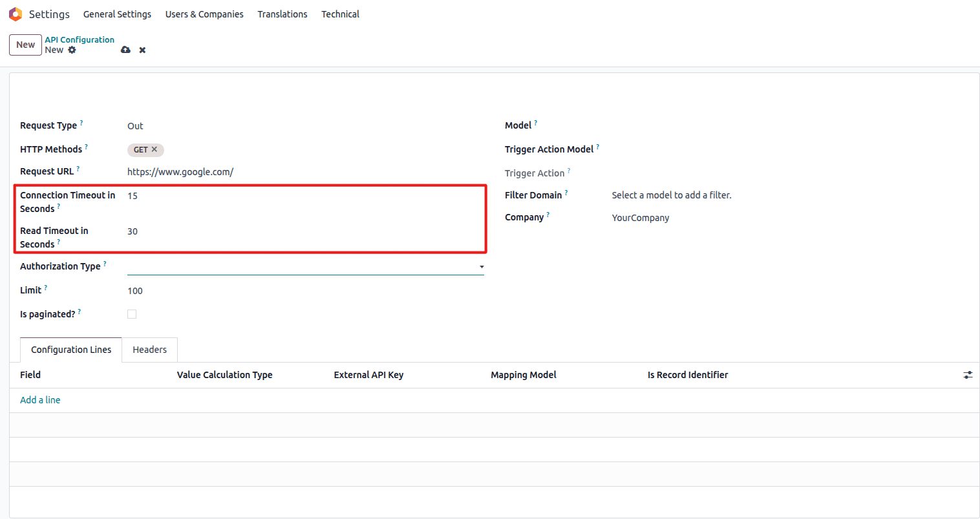Click the Add a line link
This screenshot has height=519, width=980.
40,400
